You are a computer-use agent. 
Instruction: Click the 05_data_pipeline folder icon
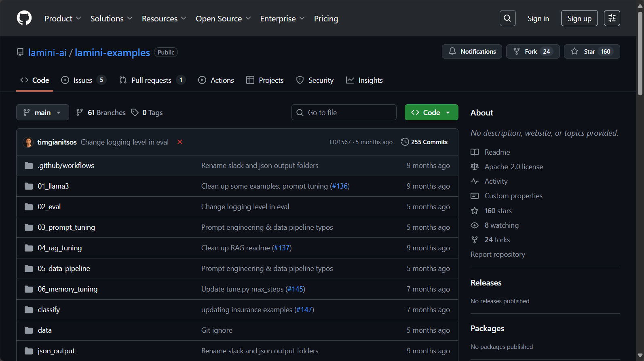[29, 269]
